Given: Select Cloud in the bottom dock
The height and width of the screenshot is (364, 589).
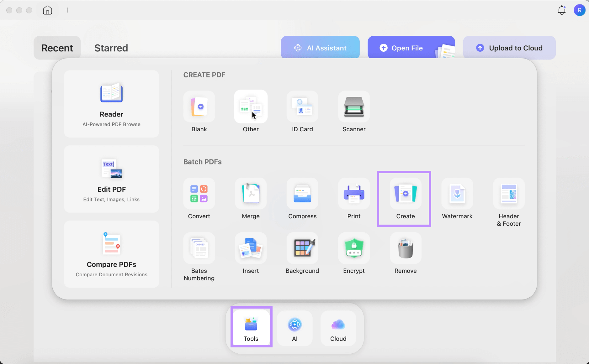Looking at the screenshot, I should [x=338, y=328].
